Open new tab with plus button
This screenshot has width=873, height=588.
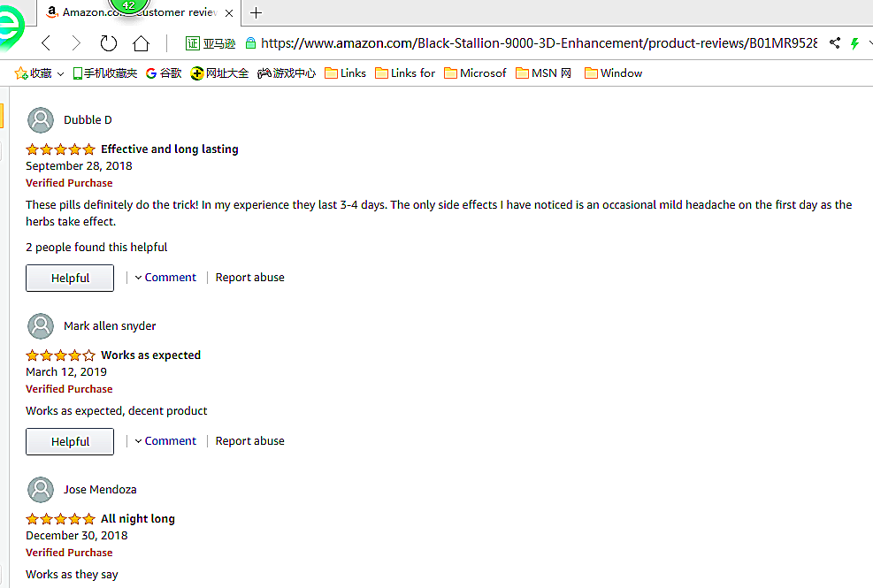pyautogui.click(x=257, y=12)
